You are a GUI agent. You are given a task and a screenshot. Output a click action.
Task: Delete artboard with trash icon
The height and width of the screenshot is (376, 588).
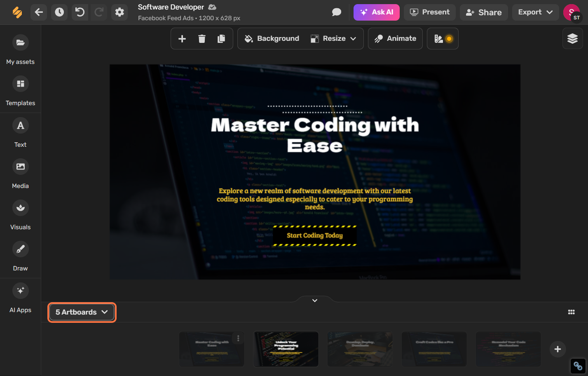[x=202, y=39]
